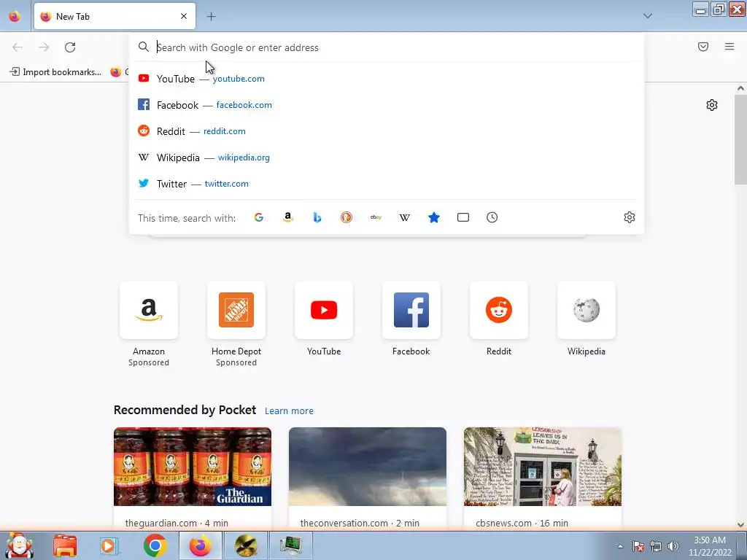Click the reload page icon
Viewport: 747px width, 560px height.
click(70, 47)
